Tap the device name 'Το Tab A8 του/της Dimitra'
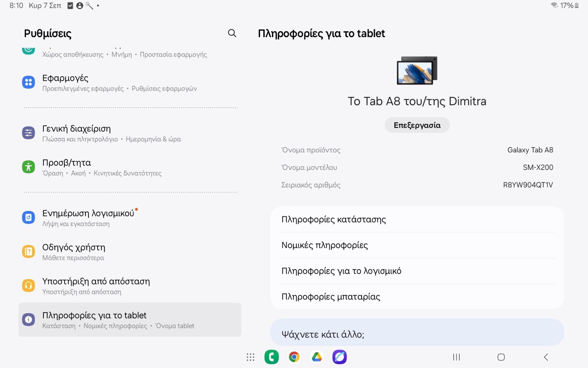The width and height of the screenshot is (588, 368). point(417,101)
